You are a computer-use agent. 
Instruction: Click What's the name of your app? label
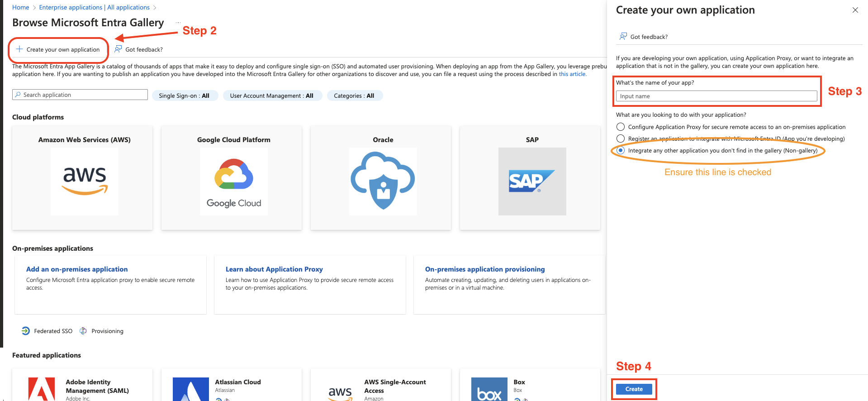[655, 82]
